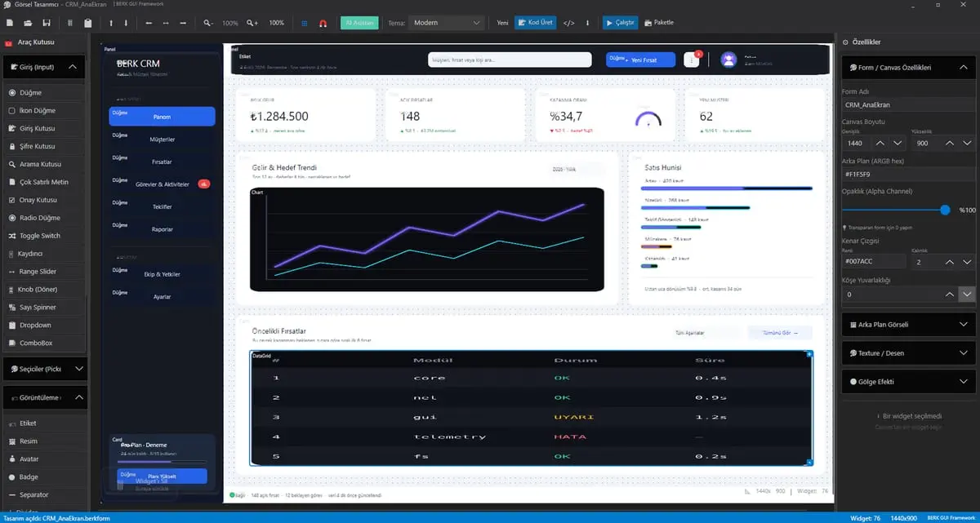Screen dimensions: 980x523
Task: Open a file using the folder icon
Action: (29, 23)
